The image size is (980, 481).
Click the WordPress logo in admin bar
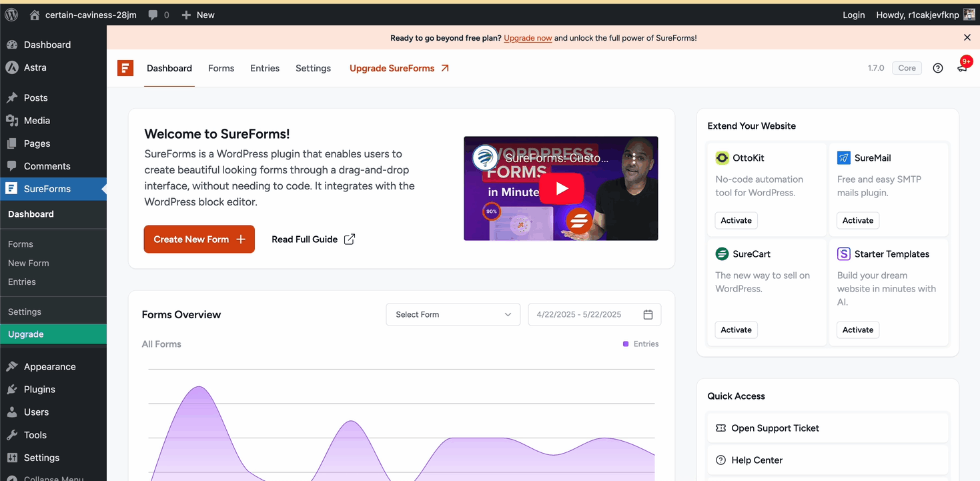(x=11, y=14)
